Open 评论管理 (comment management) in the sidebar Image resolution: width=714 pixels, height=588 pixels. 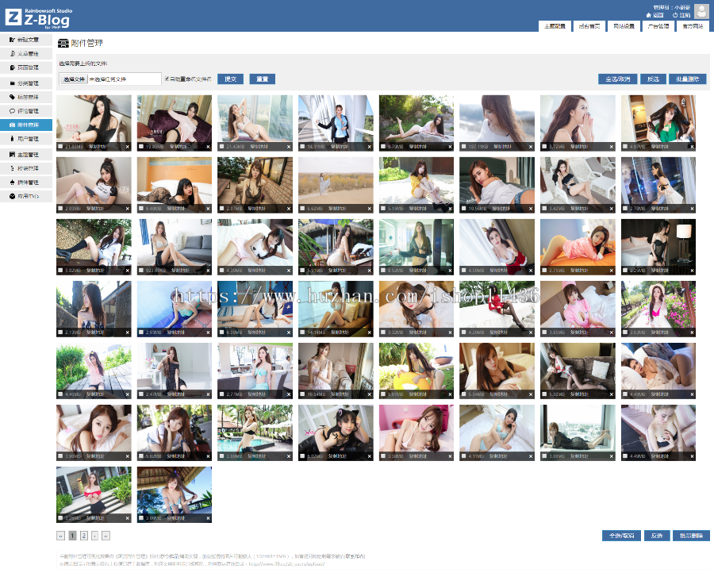(x=27, y=111)
